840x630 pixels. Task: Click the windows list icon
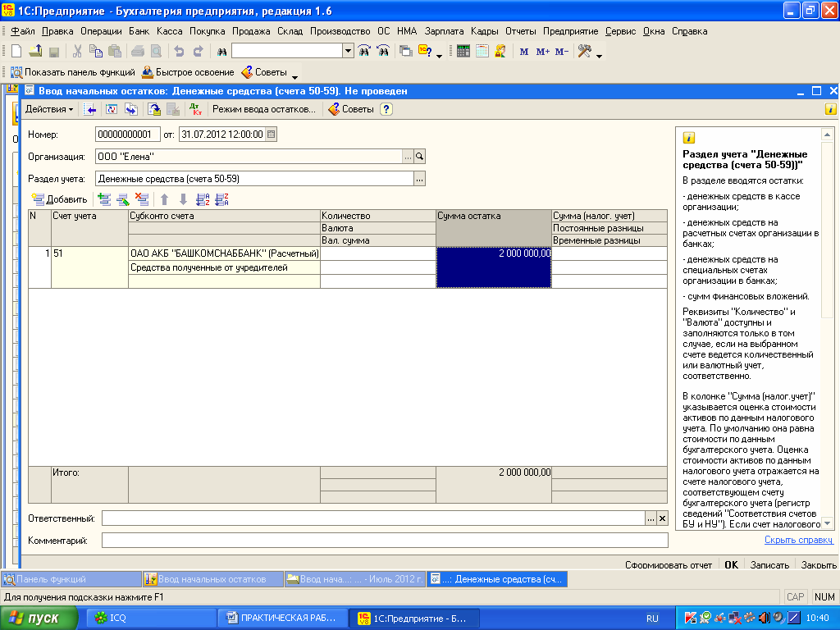[x=406, y=51]
